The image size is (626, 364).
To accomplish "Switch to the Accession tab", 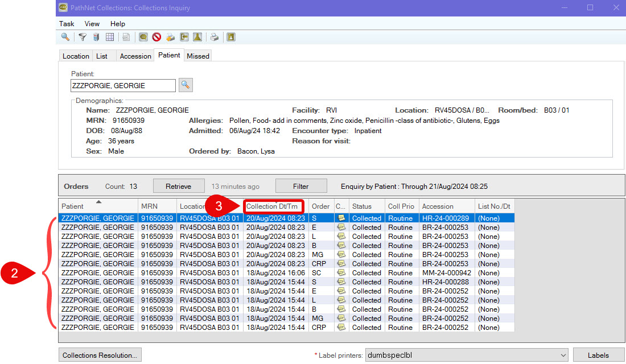I will click(135, 56).
